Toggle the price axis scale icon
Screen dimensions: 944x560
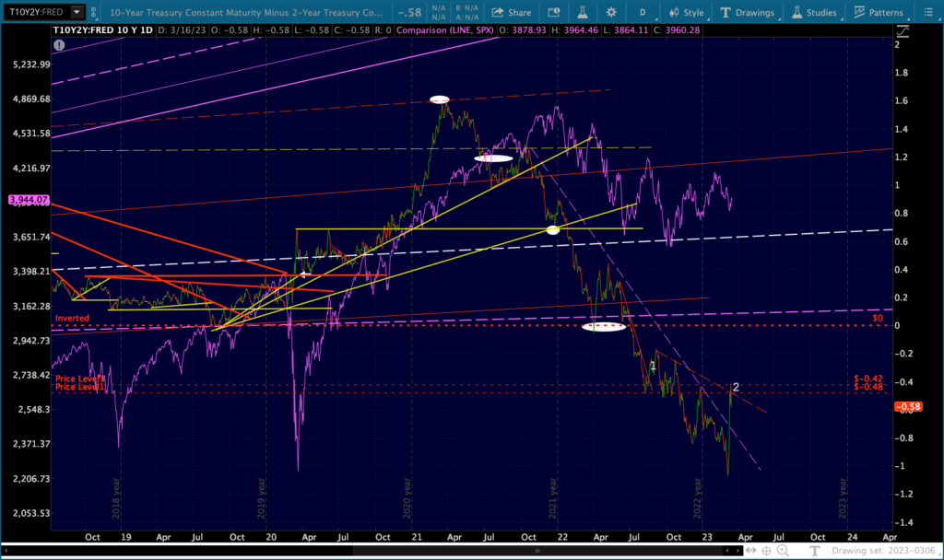[x=903, y=30]
